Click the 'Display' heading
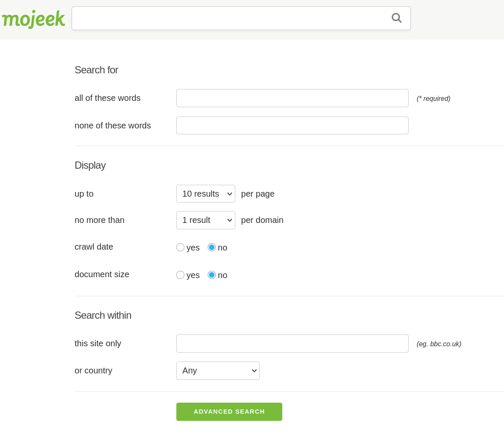Image resolution: width=504 pixels, height=448 pixels. [90, 165]
